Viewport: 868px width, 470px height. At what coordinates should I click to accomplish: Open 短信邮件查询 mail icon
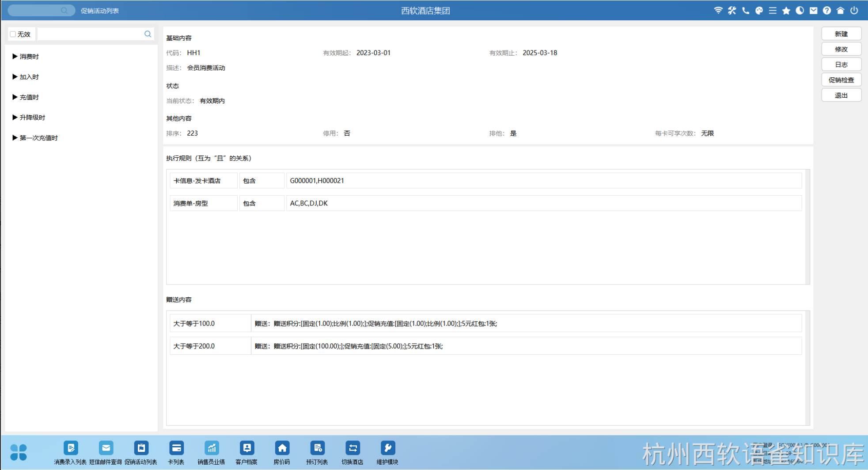[x=106, y=448]
